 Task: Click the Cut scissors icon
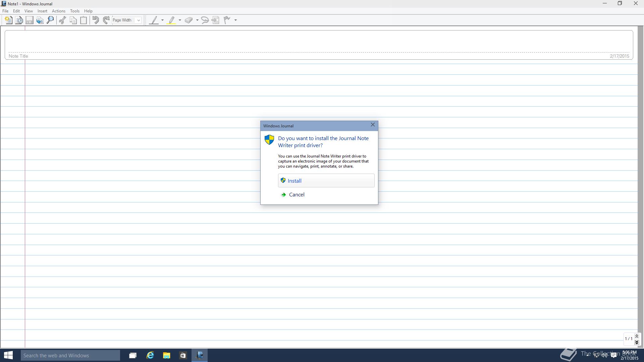(62, 20)
